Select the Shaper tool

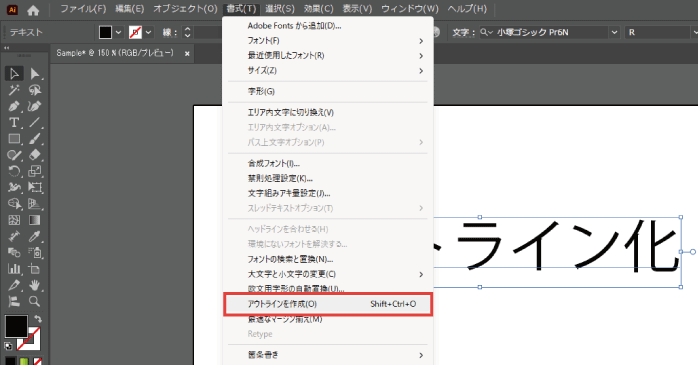[14, 155]
